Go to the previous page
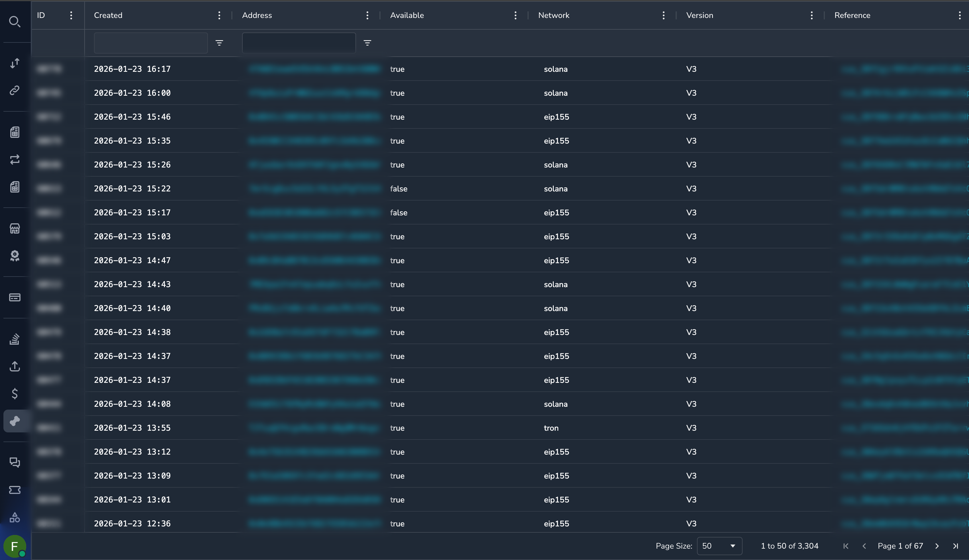This screenshot has width=969, height=560. (x=864, y=546)
